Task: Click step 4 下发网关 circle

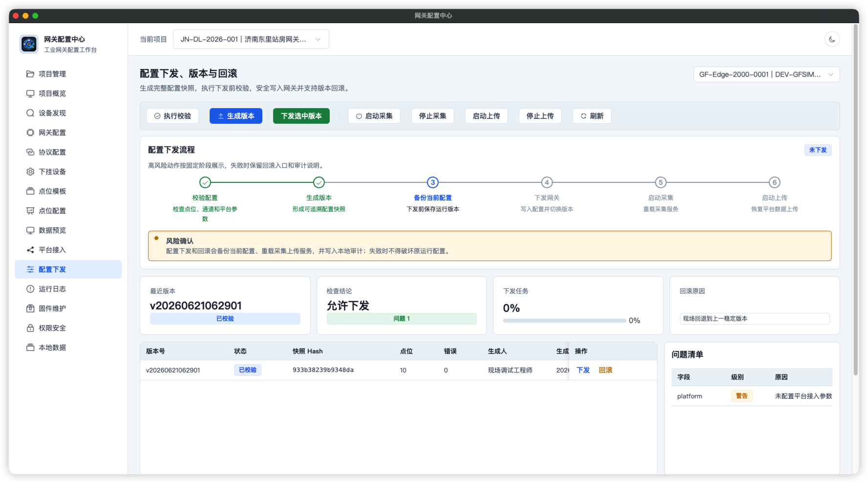Action: click(x=547, y=182)
